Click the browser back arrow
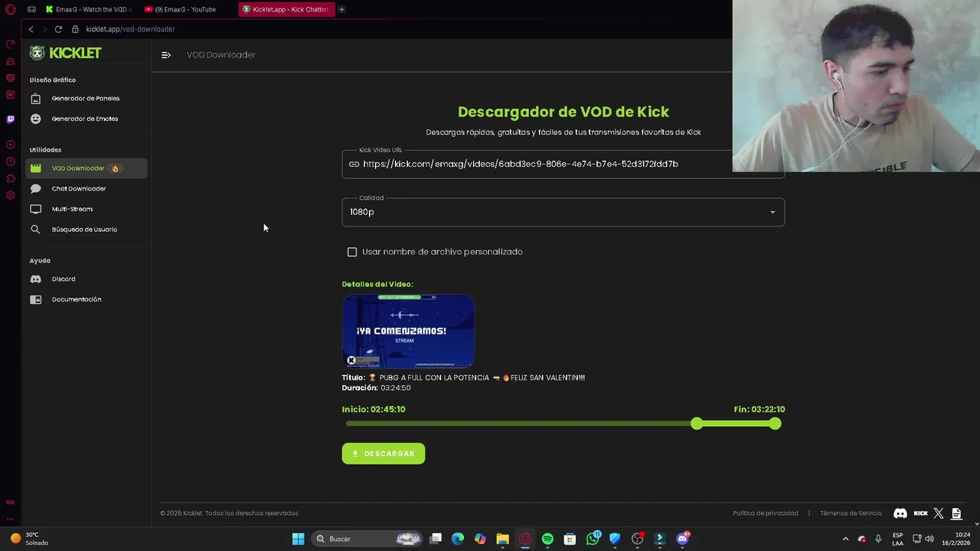This screenshot has height=551, width=980. coord(31,29)
